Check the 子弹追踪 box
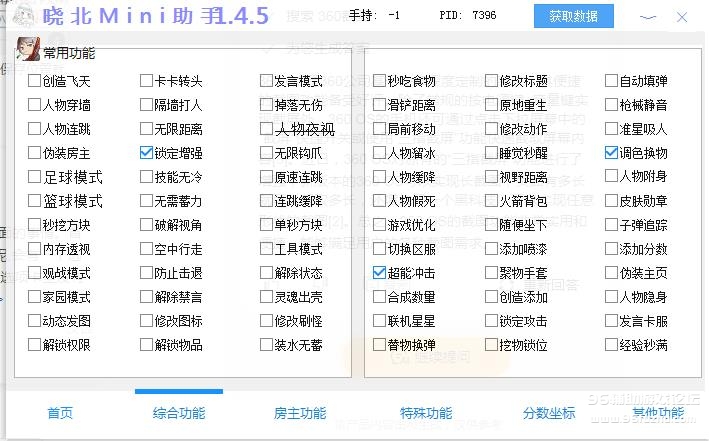 click(612, 225)
